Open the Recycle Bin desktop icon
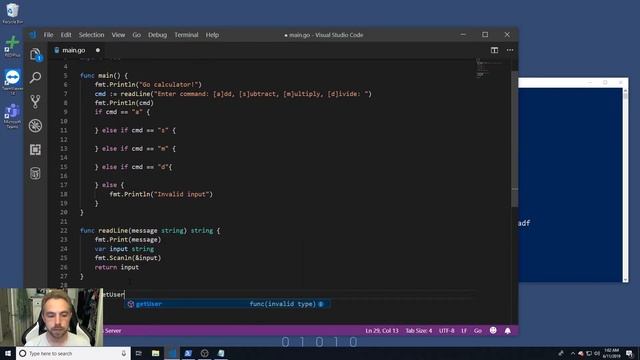 (12, 13)
